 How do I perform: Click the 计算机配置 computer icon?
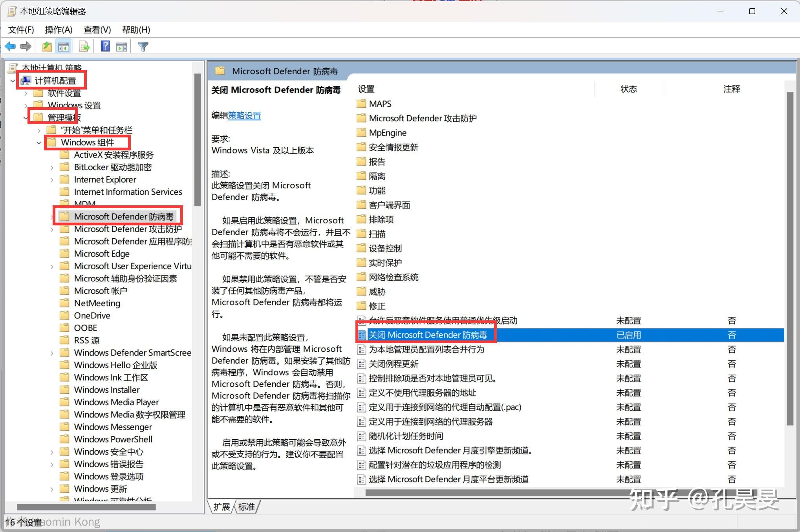point(26,81)
